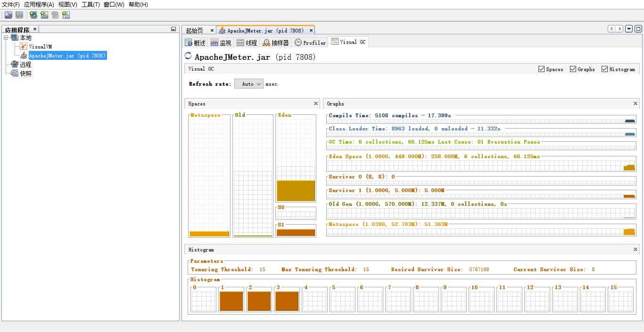The image size is (644, 332).
Task: Select the 快照 snapshots icon
Action: [15, 73]
